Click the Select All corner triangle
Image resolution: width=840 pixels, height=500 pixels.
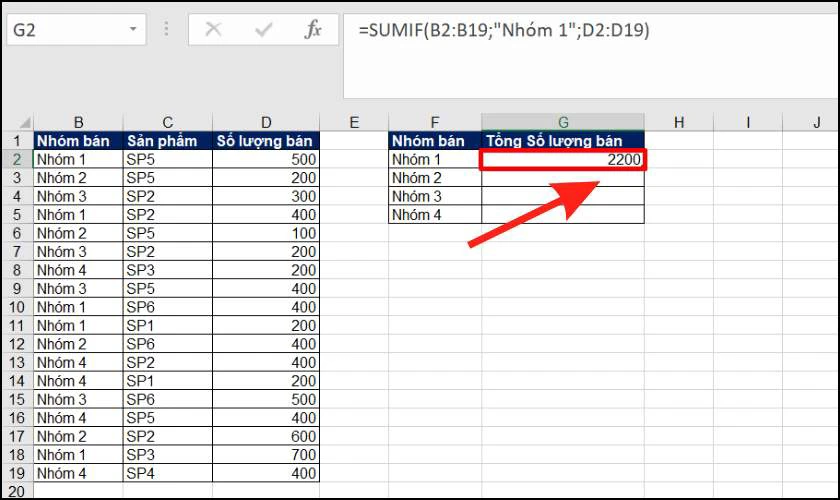tap(25, 122)
